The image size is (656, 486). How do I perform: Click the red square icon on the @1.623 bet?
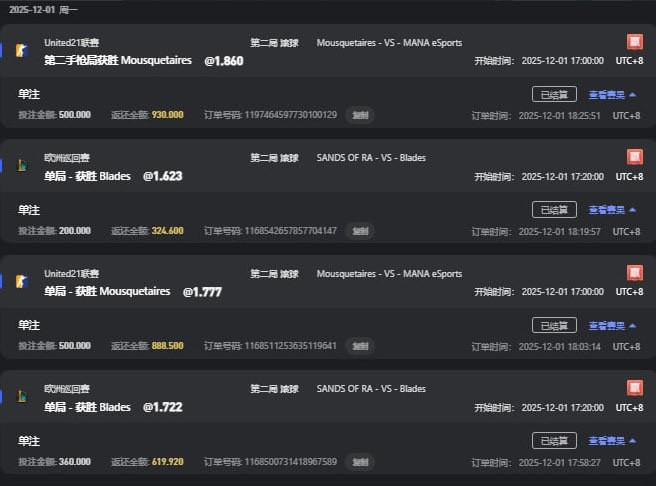pos(634,157)
